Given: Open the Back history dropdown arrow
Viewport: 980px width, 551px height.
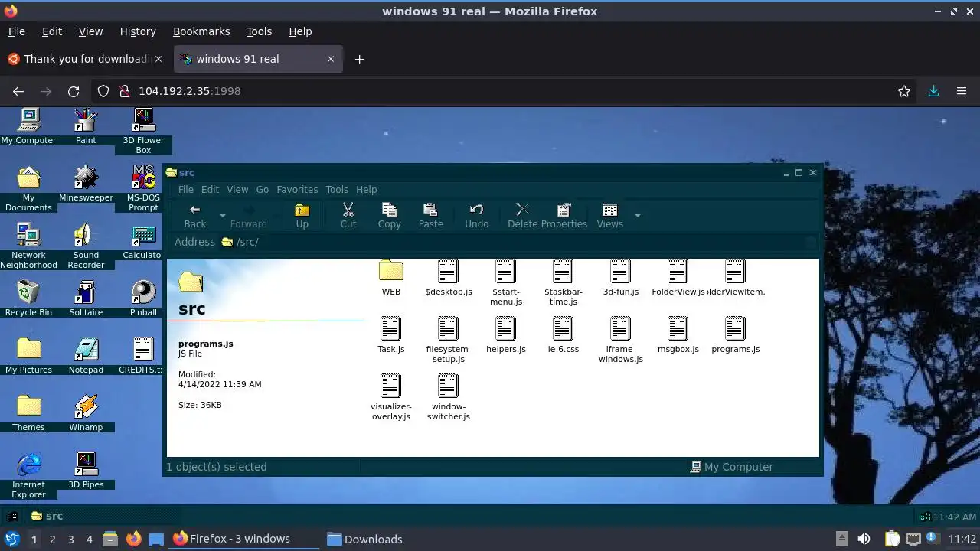Looking at the screenshot, I should (223, 216).
